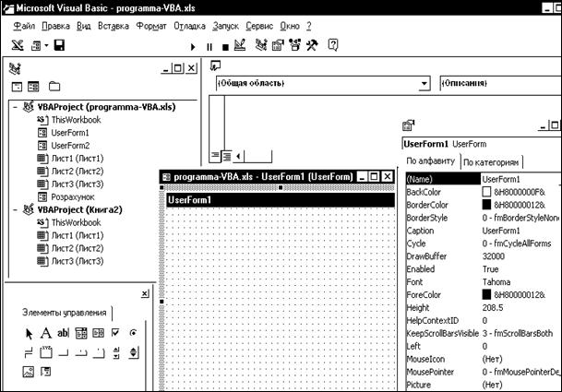Click ForeColor black swatch
This screenshot has width=562, height=392.
[x=486, y=294]
